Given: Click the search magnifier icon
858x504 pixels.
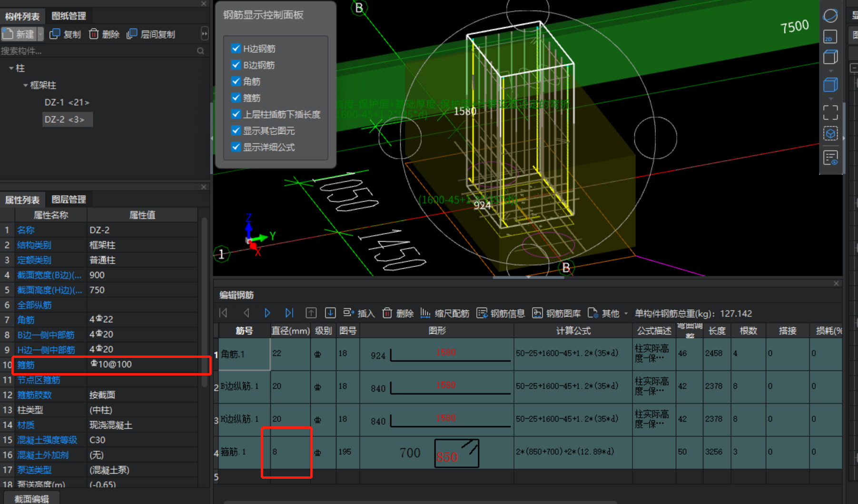Looking at the screenshot, I should click(201, 51).
